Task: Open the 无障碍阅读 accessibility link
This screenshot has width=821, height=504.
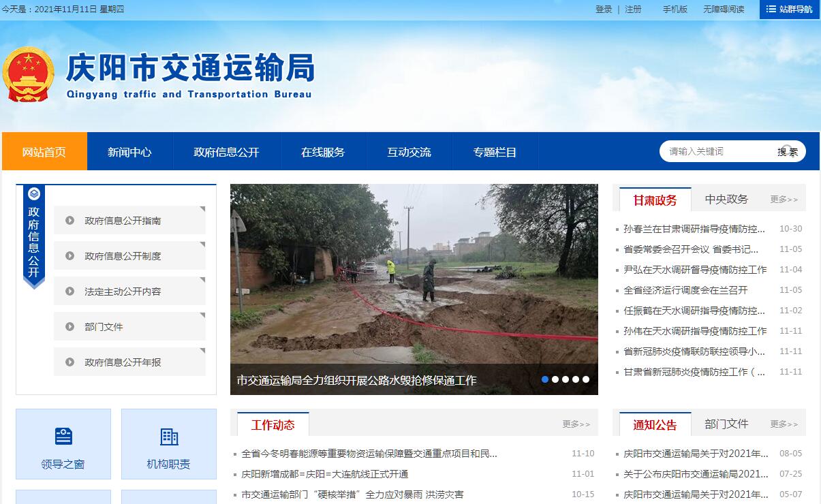Action: 724,10
